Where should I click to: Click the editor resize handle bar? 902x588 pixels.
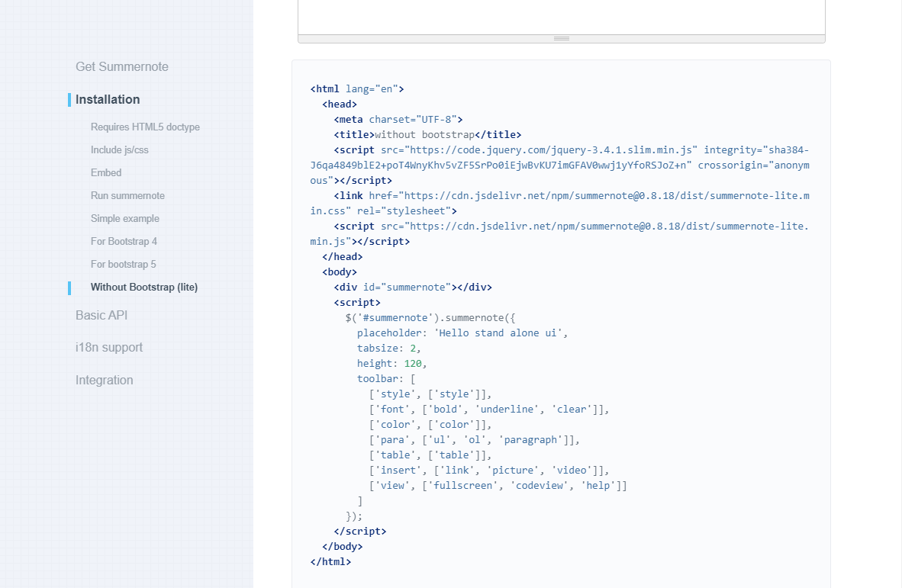[x=562, y=38]
